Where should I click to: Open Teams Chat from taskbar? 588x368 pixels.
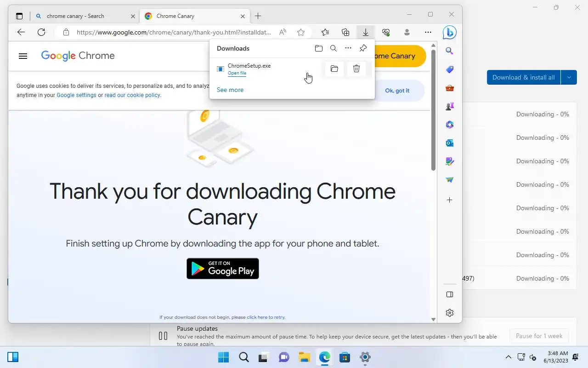[x=284, y=357]
